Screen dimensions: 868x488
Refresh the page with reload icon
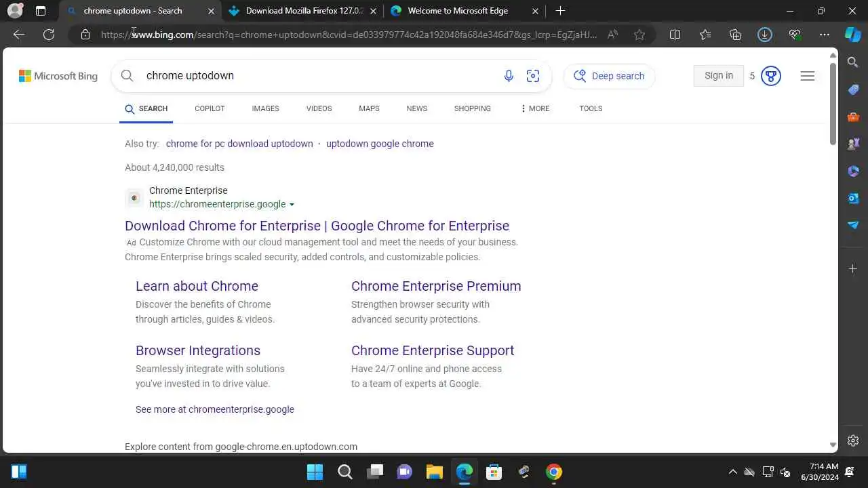point(49,35)
